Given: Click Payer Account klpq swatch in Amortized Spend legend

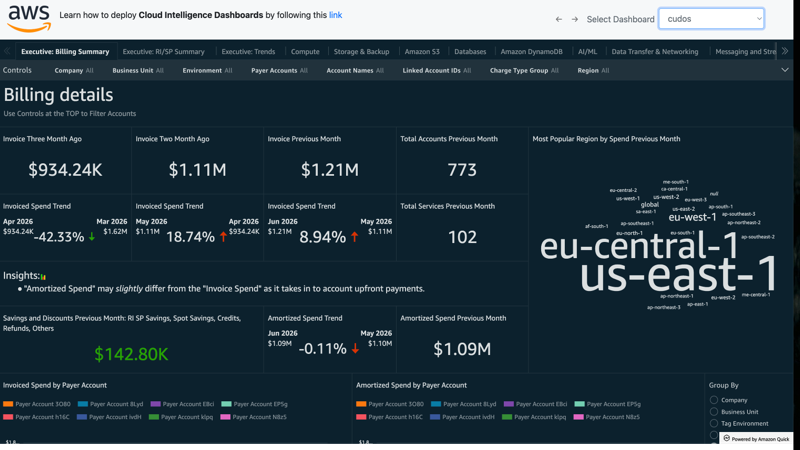Looking at the screenshot, I should 507,417.
